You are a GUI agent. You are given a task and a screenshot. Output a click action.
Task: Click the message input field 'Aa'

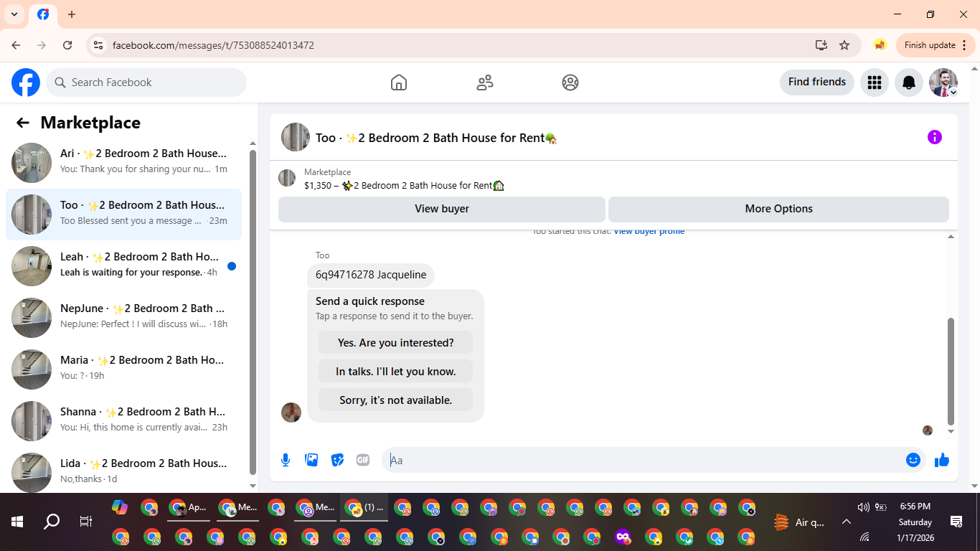pyautogui.click(x=644, y=460)
